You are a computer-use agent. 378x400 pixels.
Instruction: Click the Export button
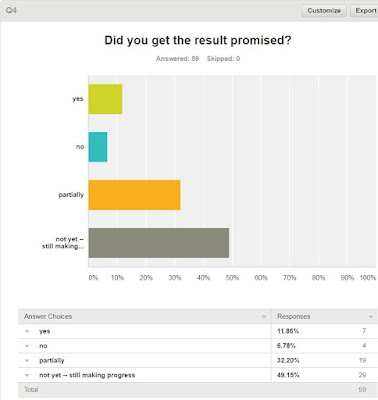pos(365,11)
